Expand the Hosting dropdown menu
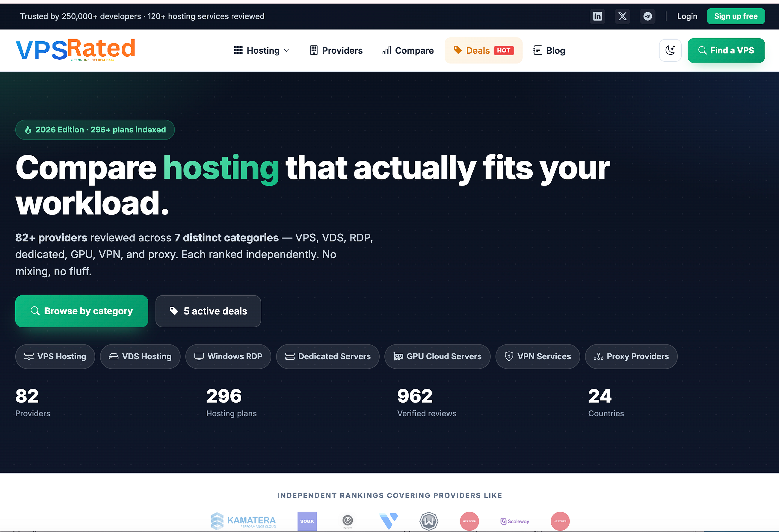 click(262, 50)
